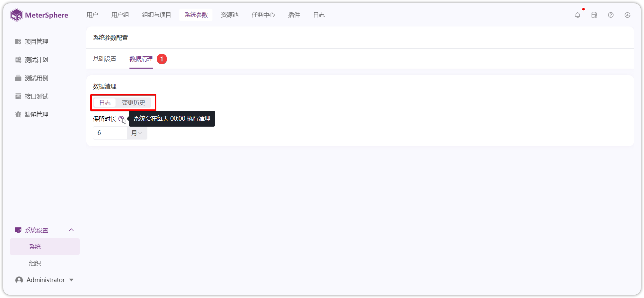Go to 用户组 in top navigation
644x298 pixels.
pyautogui.click(x=120, y=15)
